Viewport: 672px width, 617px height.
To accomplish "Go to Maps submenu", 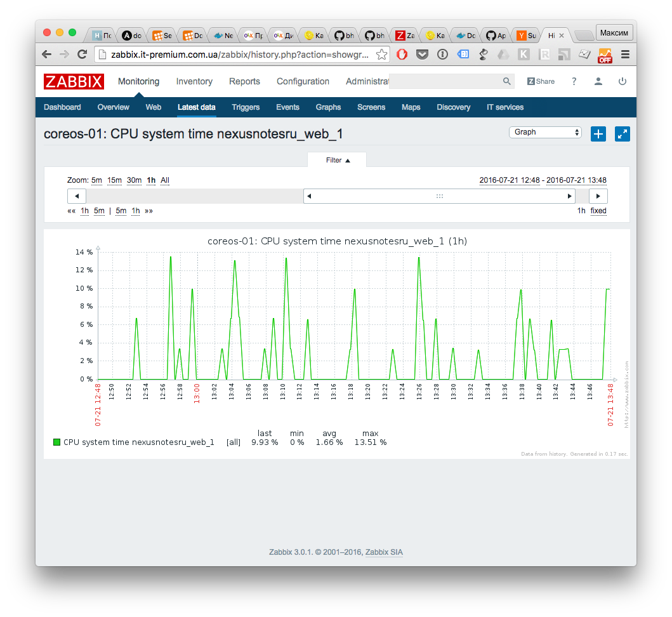I will click(x=411, y=107).
